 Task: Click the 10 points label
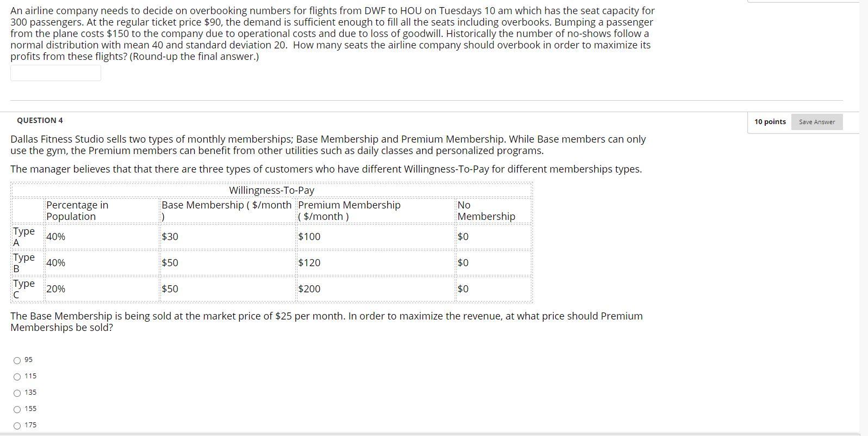pyautogui.click(x=770, y=122)
